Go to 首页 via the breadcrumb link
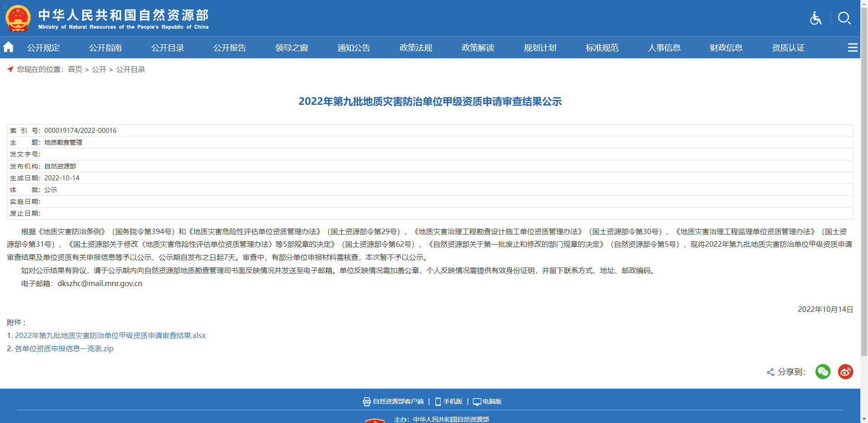Viewport: 868px width, 423px height. (75, 70)
